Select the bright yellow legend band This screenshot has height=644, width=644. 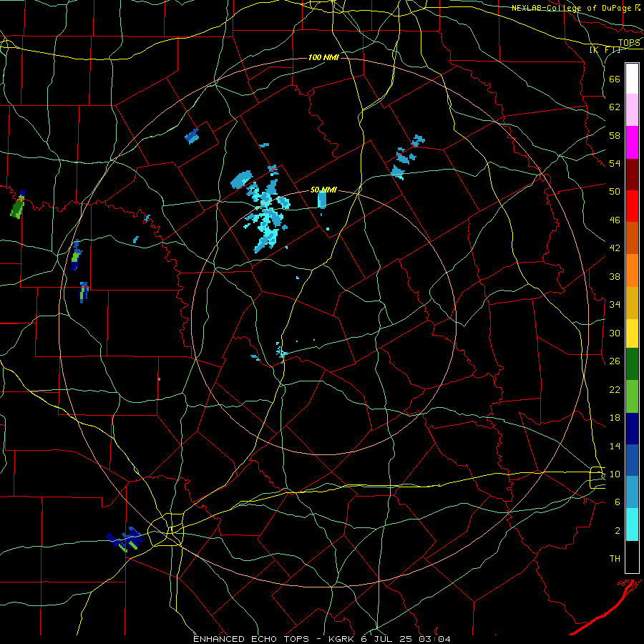[632, 333]
